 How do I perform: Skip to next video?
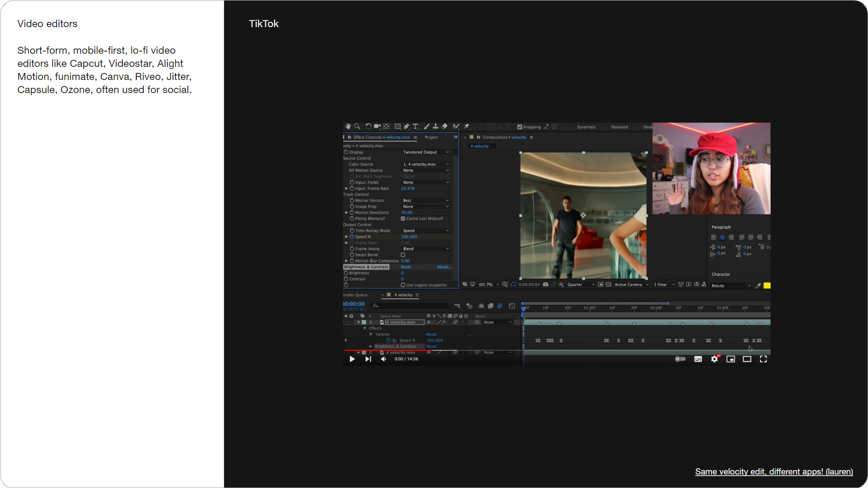pos(368,359)
